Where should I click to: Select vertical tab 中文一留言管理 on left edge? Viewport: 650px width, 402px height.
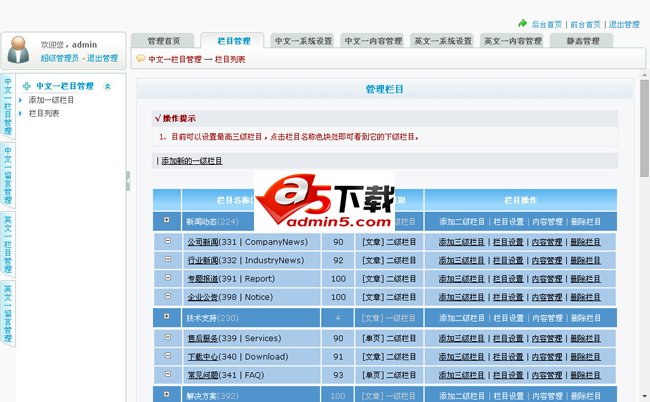point(8,175)
